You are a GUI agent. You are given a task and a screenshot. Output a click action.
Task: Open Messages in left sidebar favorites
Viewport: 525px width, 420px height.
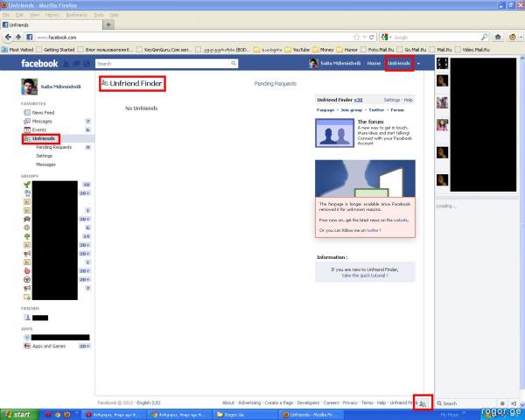point(42,122)
